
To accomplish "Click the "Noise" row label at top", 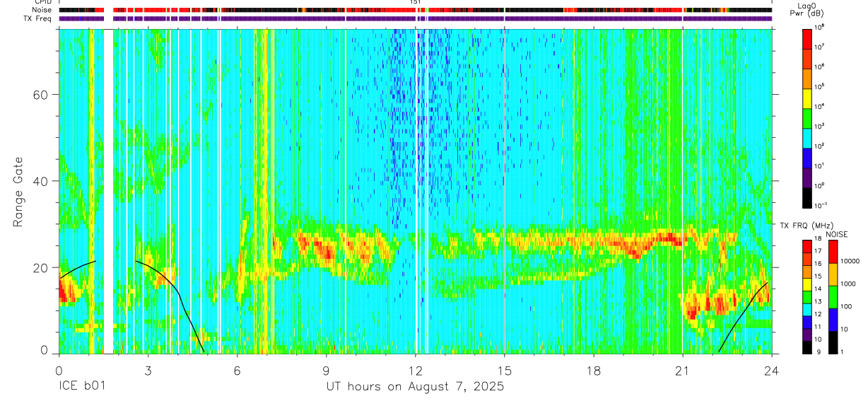I will coord(42,10).
